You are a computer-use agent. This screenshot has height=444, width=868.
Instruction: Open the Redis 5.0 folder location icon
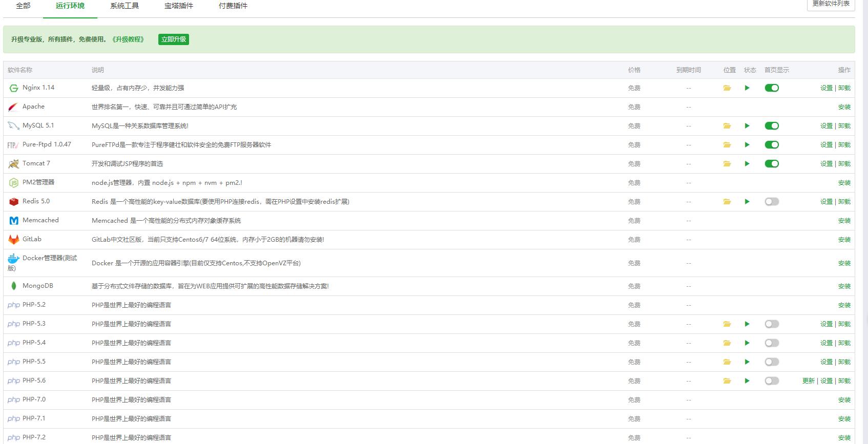tap(727, 202)
